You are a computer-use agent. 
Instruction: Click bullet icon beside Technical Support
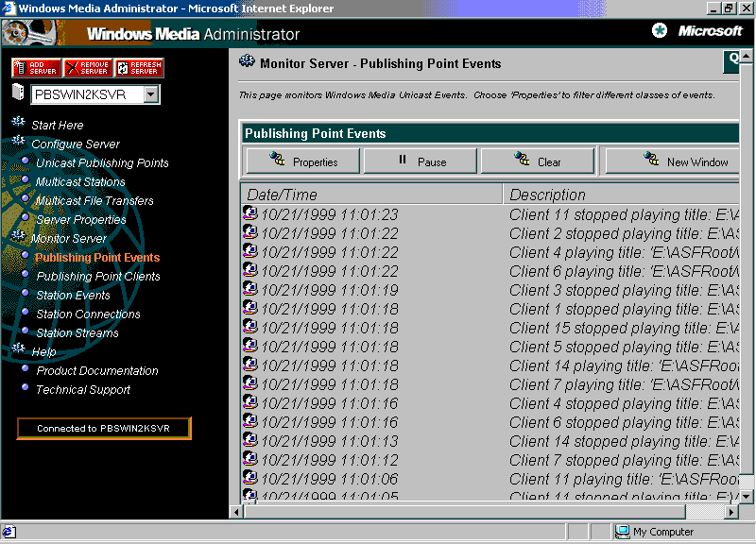click(26, 387)
